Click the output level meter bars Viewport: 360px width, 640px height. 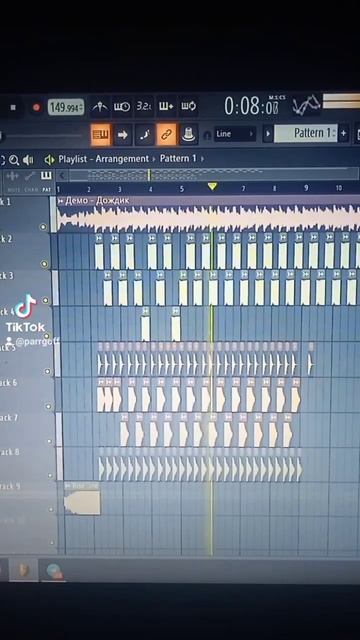tap(341, 101)
